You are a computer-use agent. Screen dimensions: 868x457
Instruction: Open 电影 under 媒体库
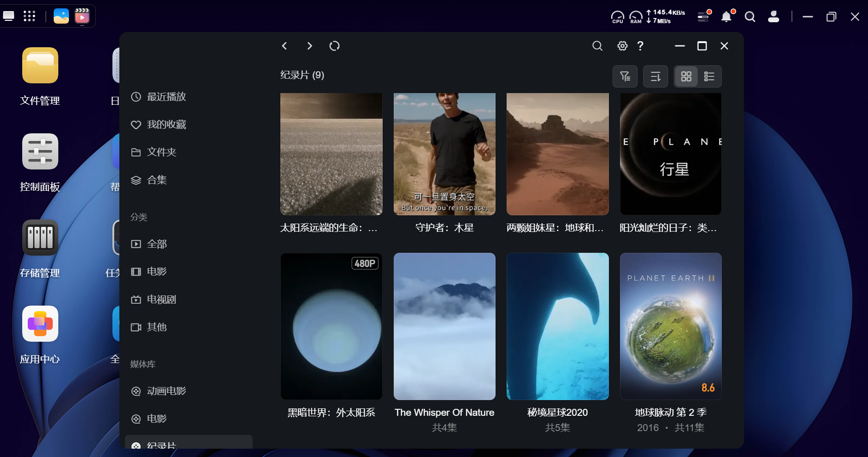[188, 419]
